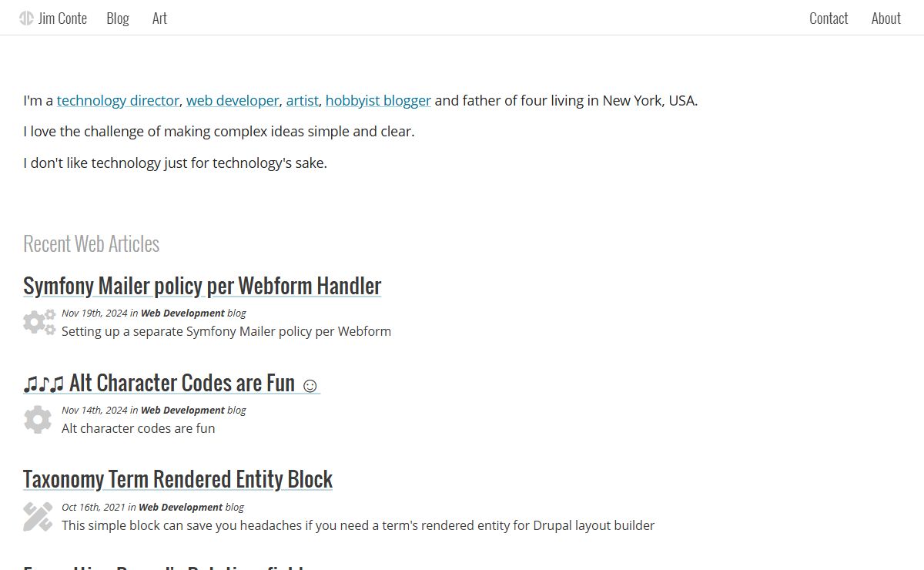Open the Blog menu item
The height and width of the screenshot is (570, 924).
pos(118,18)
